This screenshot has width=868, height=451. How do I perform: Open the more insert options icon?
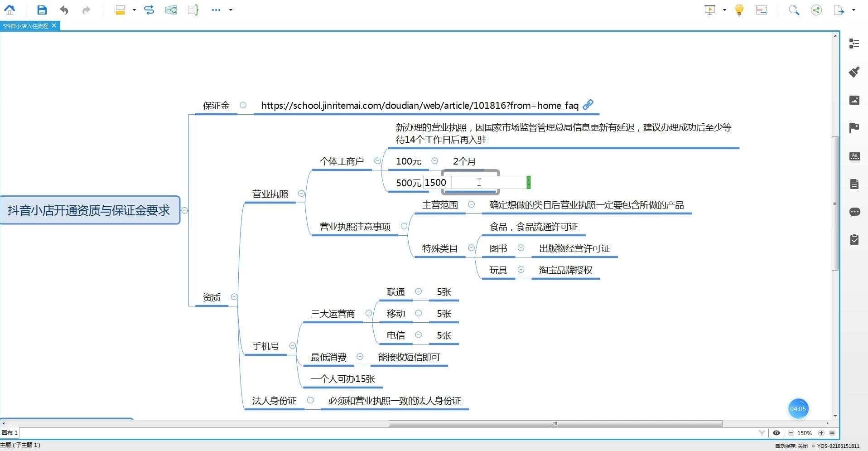[216, 10]
